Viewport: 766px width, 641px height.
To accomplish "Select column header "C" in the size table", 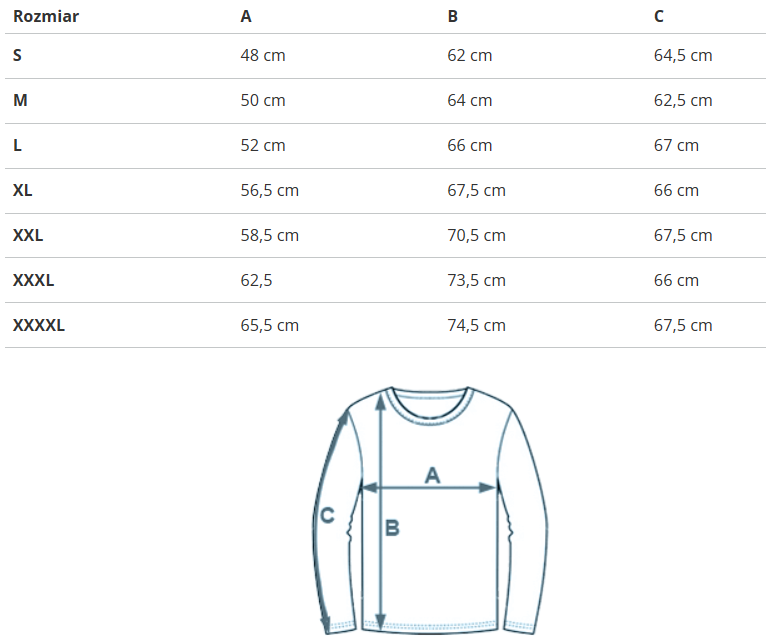I will tap(659, 16).
